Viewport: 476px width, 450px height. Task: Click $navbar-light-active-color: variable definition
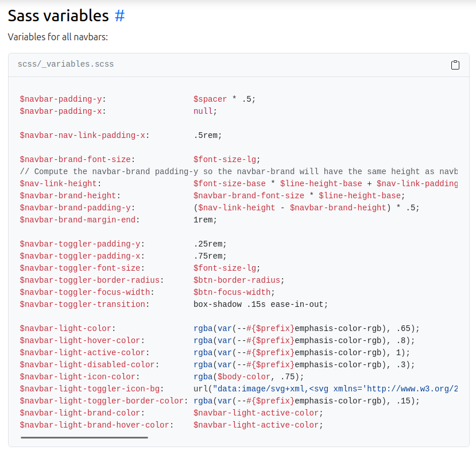(85, 353)
